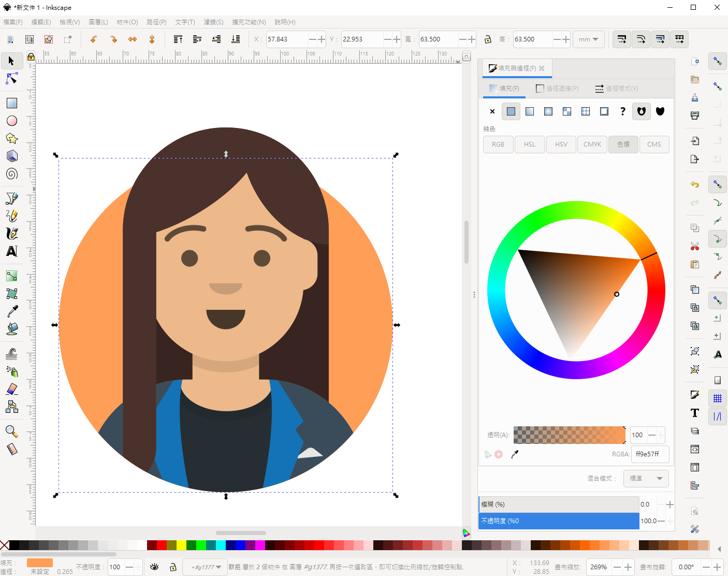Toggle width and height lock ratio
This screenshot has height=576, width=728.
[488, 39]
